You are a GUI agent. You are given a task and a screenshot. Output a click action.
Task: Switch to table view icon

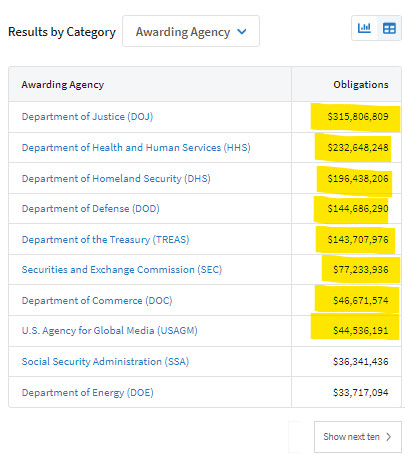click(389, 28)
